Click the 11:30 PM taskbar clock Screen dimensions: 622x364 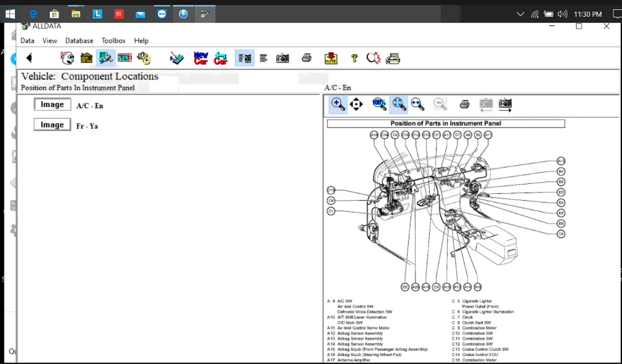[588, 14]
